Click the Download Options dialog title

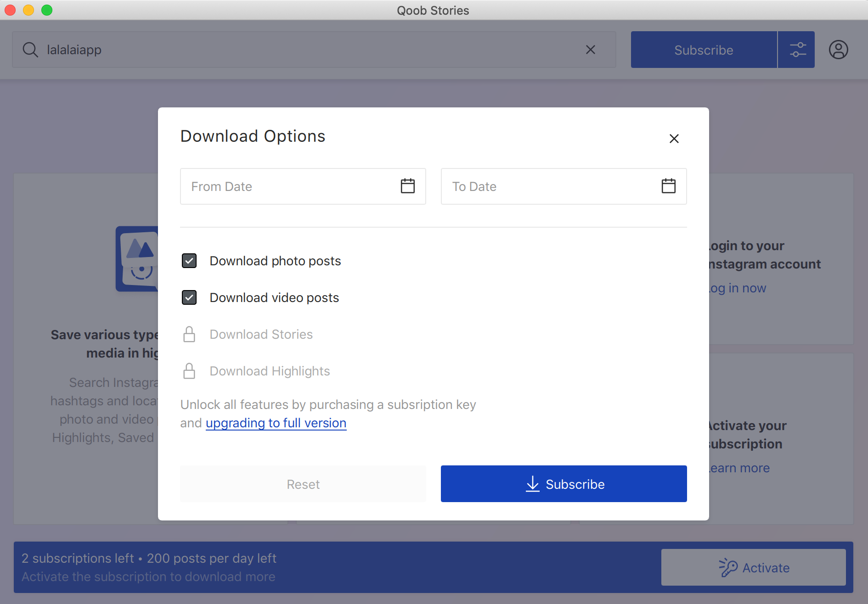(253, 136)
